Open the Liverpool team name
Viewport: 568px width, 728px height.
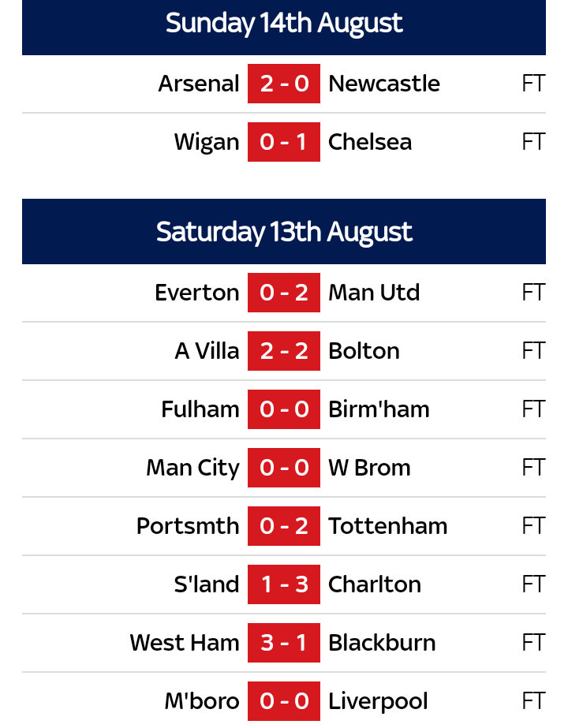378,701
